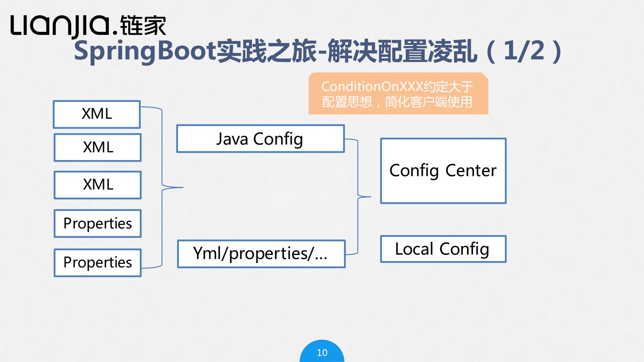Select the second XML box
This screenshot has width=644, height=362.
click(x=97, y=147)
